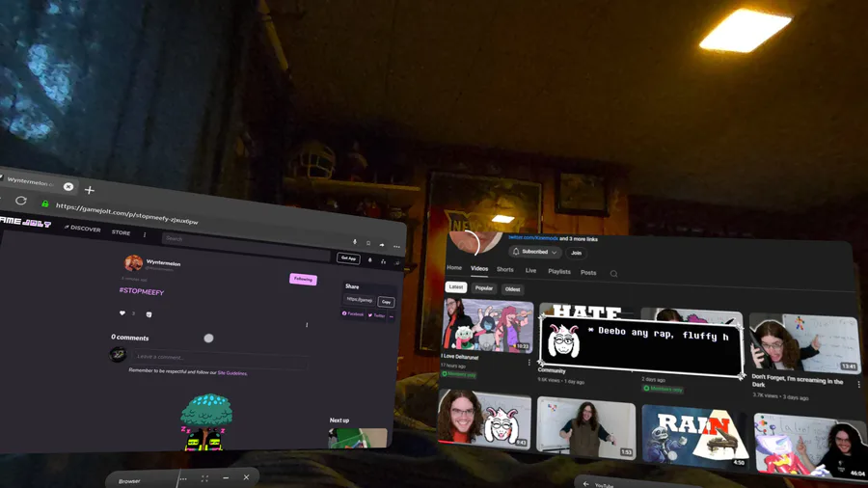Go back using YouTube window bar arrow
868x488 pixels.
[x=585, y=483]
